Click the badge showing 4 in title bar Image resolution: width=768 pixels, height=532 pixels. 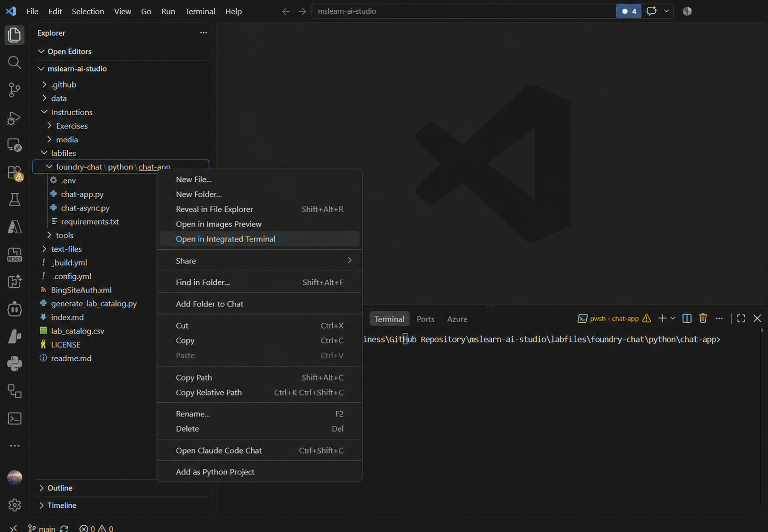(x=629, y=11)
